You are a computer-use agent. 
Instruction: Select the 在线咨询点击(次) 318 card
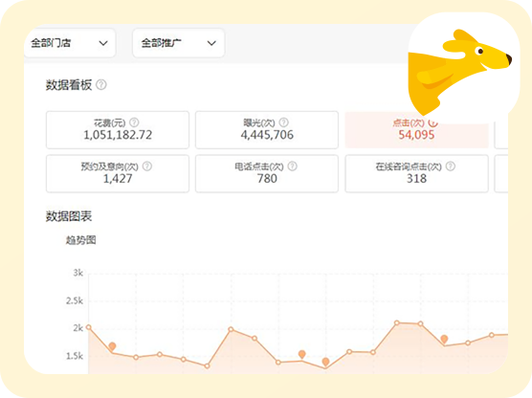click(x=416, y=173)
